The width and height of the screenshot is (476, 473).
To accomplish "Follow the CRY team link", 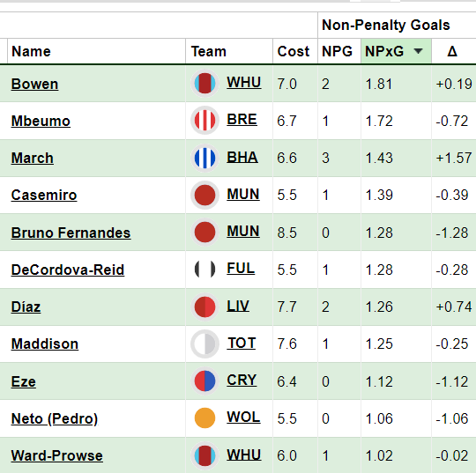I will [x=242, y=381].
